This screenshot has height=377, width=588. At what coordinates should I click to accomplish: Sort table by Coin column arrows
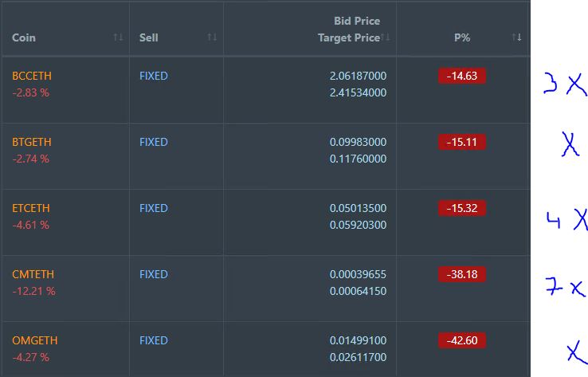point(118,37)
